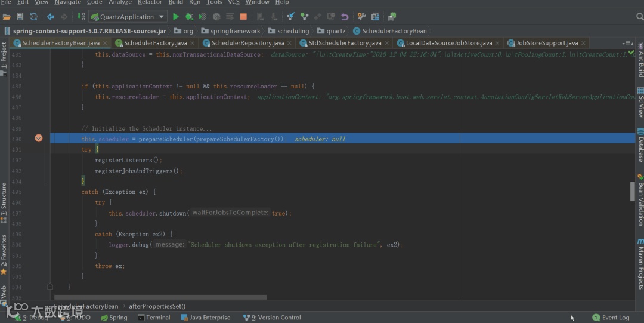644x323 pixels.
Task: Click the Synchronize refresh icon
Action: pyautogui.click(x=33, y=17)
